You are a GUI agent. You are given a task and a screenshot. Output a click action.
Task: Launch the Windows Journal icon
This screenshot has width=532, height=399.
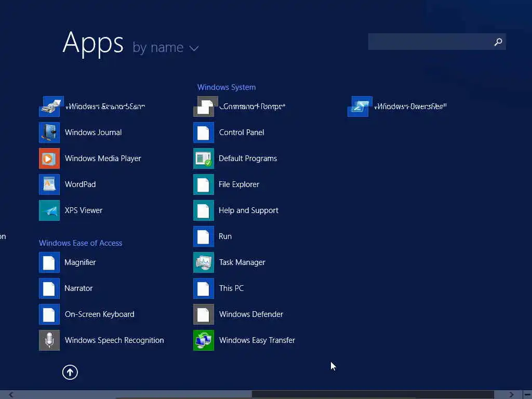49,132
